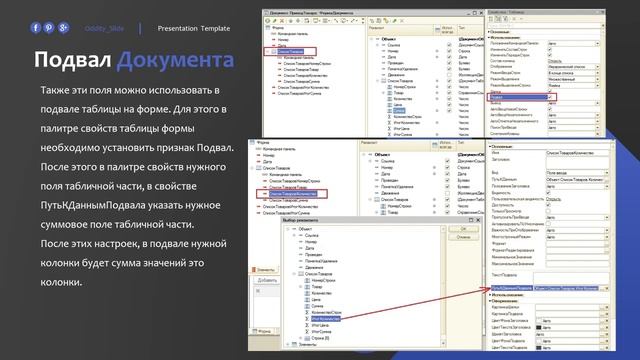Open РежимВводаСтрок dropdown in upper properties
Image resolution: width=640 pixels, height=360 pixels.
pos(598,73)
